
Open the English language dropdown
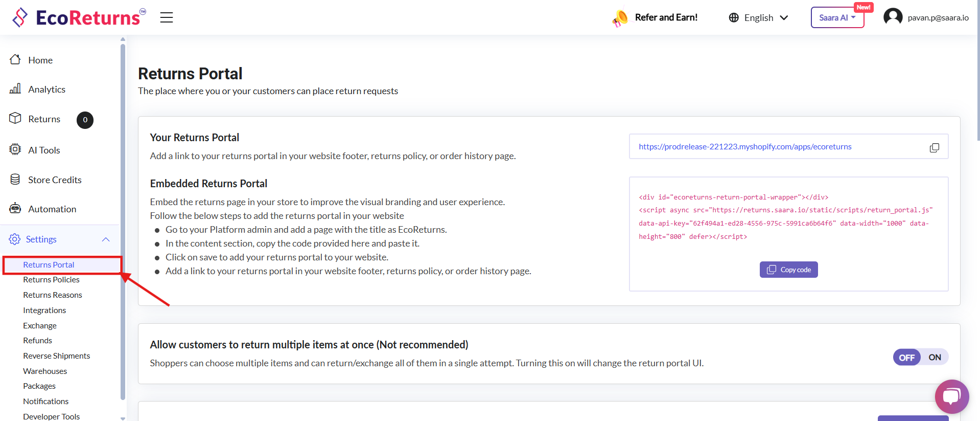(x=759, y=18)
